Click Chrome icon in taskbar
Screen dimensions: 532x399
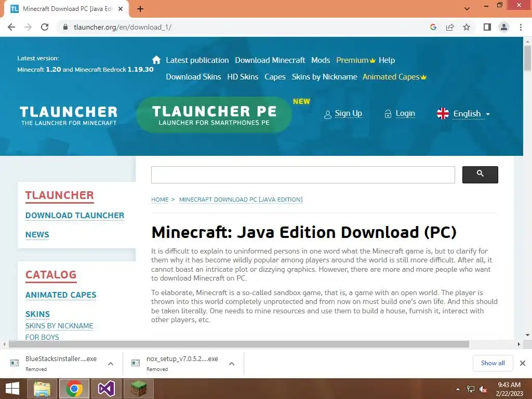point(74,389)
